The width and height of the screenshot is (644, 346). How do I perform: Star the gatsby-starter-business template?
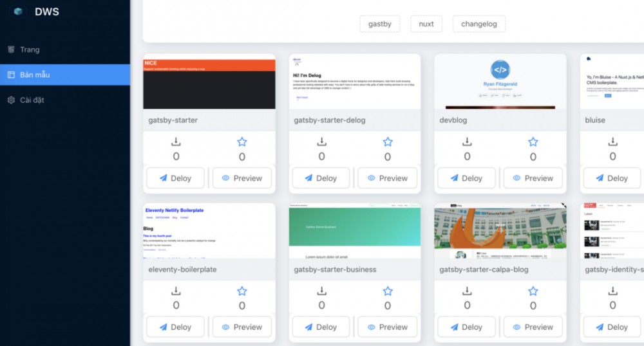pyautogui.click(x=388, y=291)
